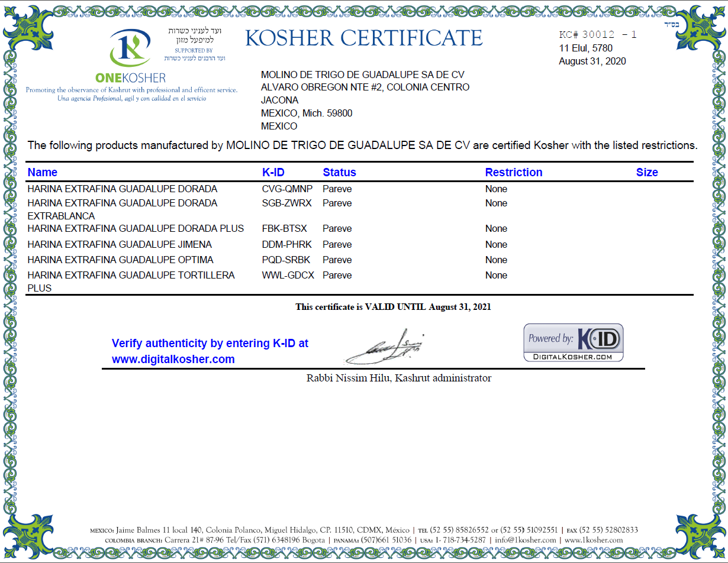Screen dimensions: 728x563
Task: Click the Rabbi's handwritten signature
Action: (x=385, y=347)
